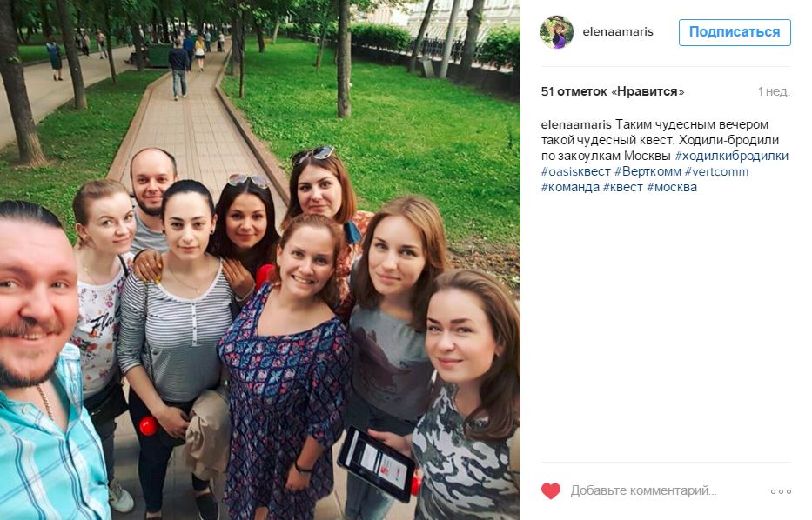The image size is (812, 520).
Task: View the 51 отметок «Нравится» likes count
Action: (x=613, y=91)
